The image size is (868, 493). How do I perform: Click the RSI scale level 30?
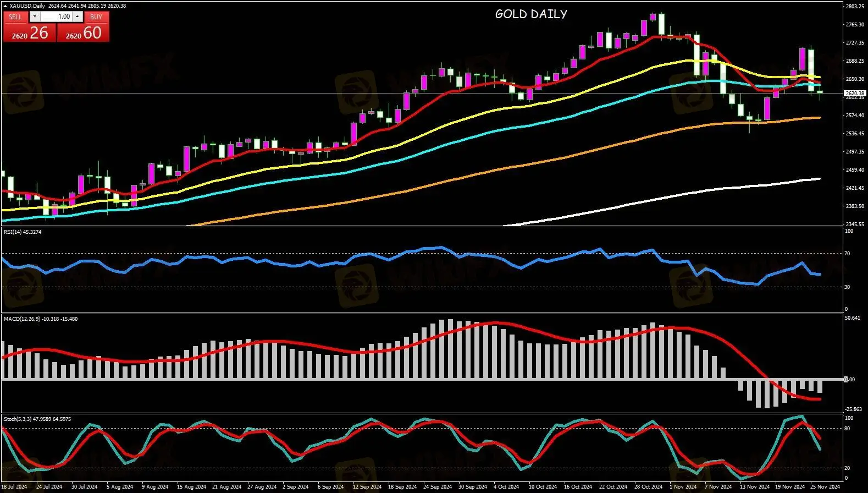848,287
